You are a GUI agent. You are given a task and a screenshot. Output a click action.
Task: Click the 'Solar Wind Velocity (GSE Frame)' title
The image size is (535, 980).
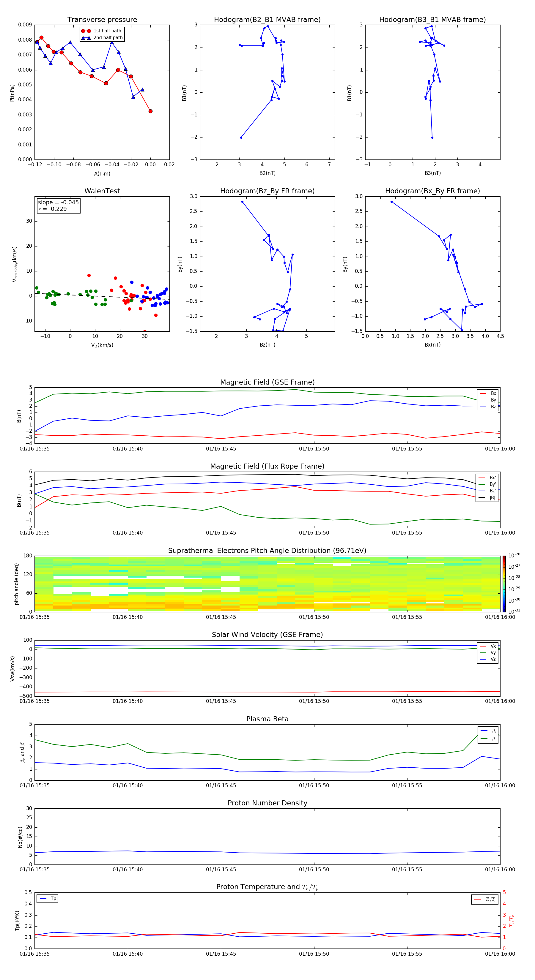tap(267, 635)
